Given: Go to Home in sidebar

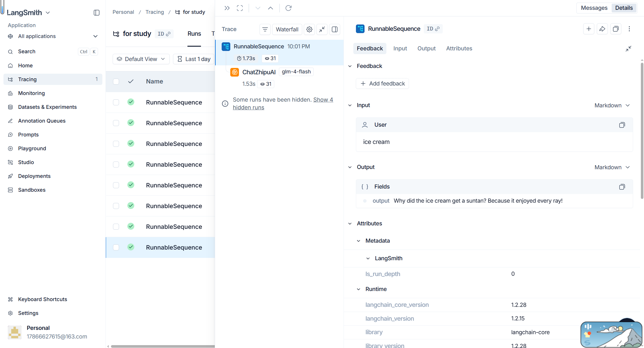Looking at the screenshot, I should pyautogui.click(x=53, y=66).
